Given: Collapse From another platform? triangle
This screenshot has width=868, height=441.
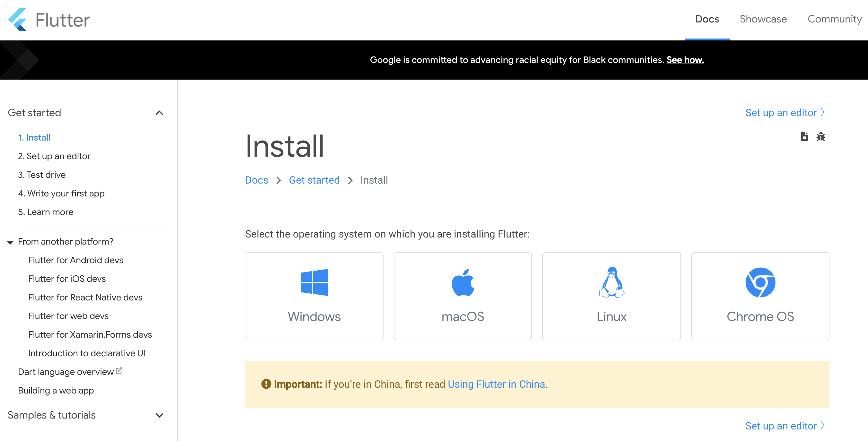Looking at the screenshot, I should [x=11, y=242].
